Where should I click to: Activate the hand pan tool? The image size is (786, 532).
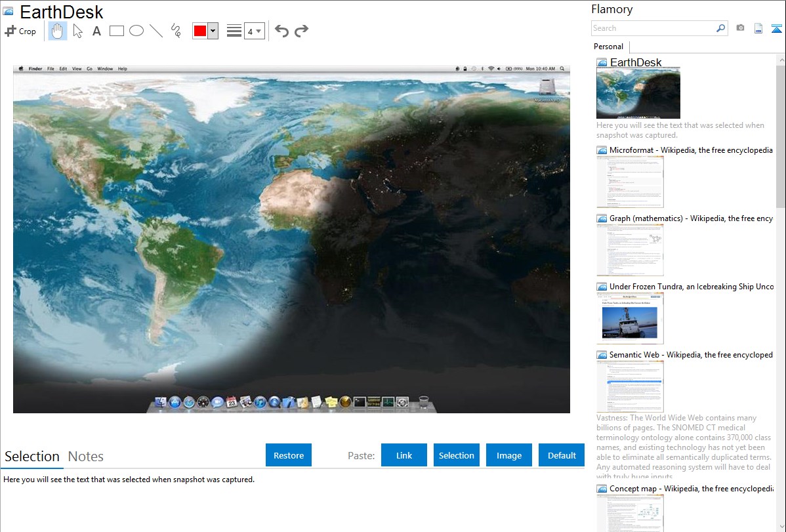(x=58, y=31)
